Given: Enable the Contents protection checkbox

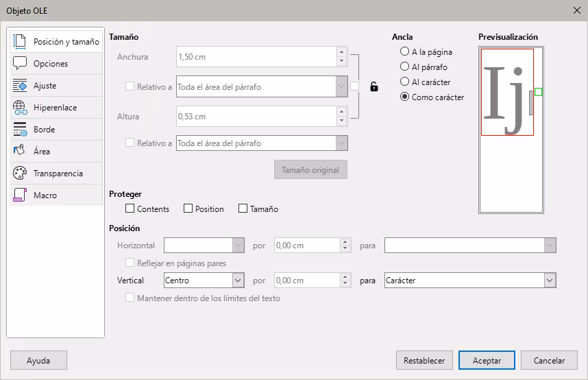Looking at the screenshot, I should tap(130, 209).
